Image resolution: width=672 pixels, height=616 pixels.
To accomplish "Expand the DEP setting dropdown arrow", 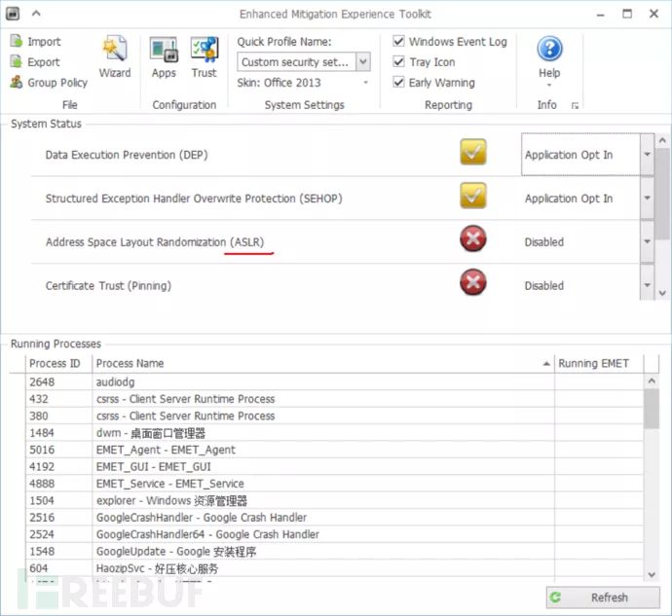I will (x=647, y=155).
